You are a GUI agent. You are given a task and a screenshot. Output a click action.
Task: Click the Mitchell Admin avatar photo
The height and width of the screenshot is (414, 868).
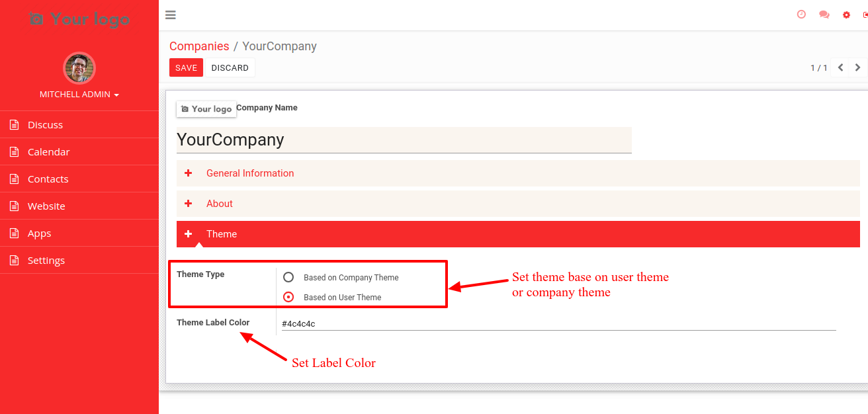tap(79, 68)
